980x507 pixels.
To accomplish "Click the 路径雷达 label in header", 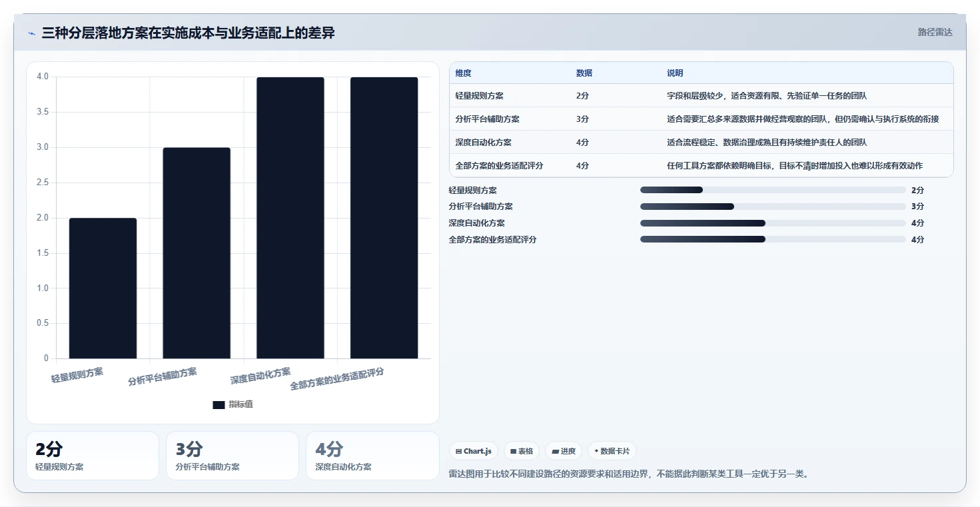I will click(x=935, y=32).
